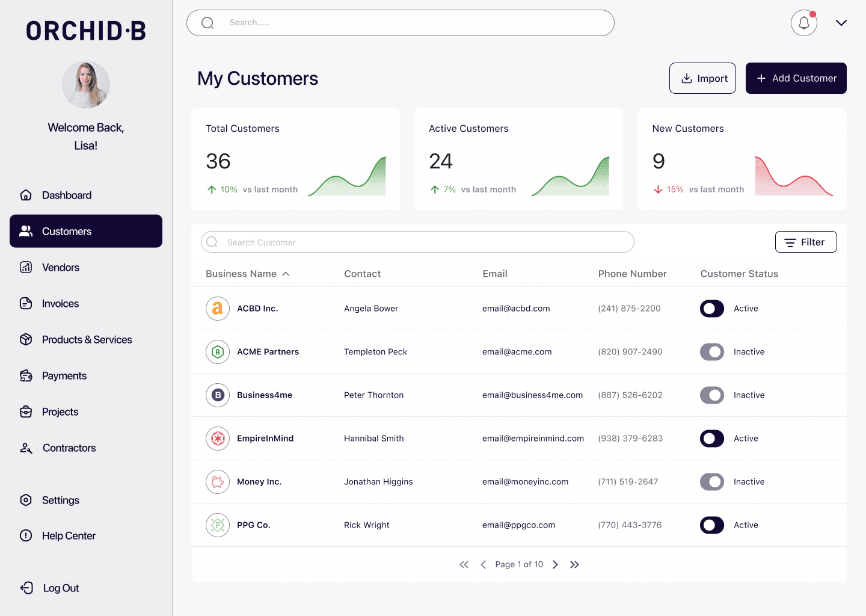Go to the first page
The height and width of the screenshot is (616, 866).
point(464,564)
